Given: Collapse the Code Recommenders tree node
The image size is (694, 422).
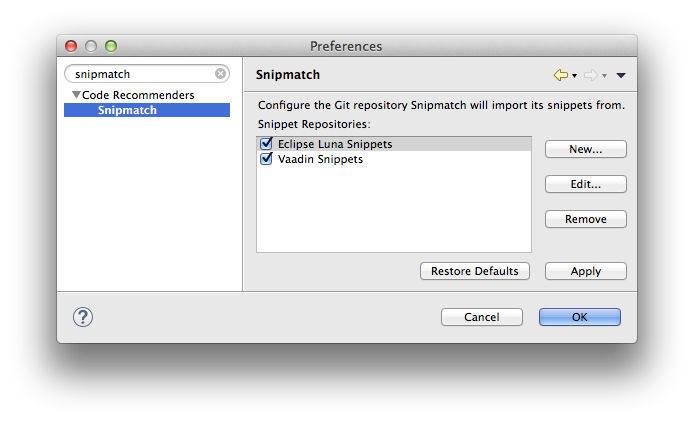Looking at the screenshot, I should tap(75, 95).
